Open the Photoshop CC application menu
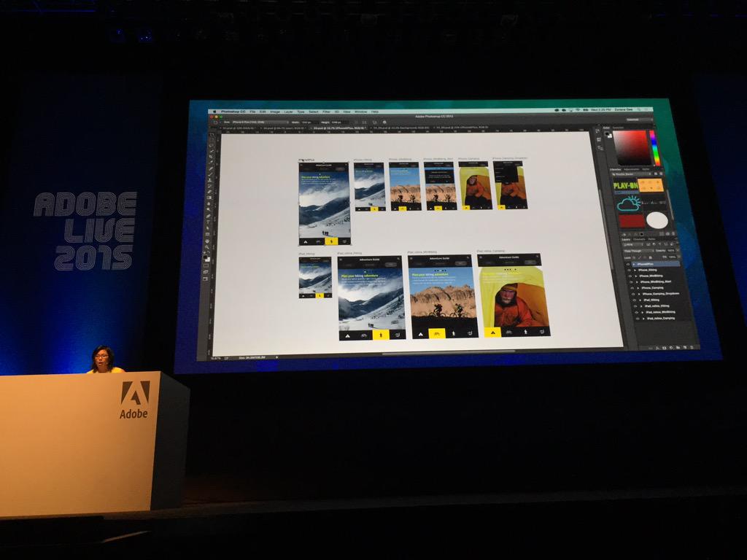The height and width of the screenshot is (560, 747). [x=233, y=112]
